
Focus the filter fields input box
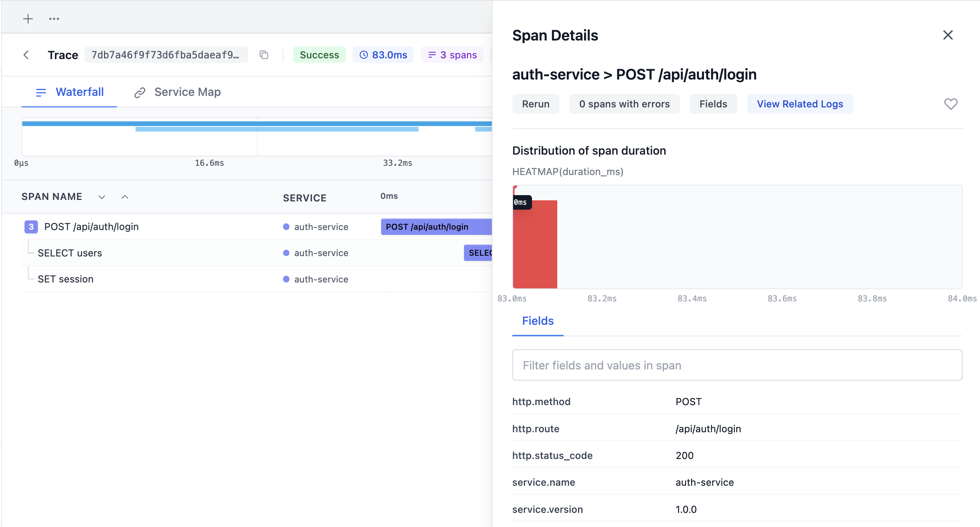tap(737, 365)
